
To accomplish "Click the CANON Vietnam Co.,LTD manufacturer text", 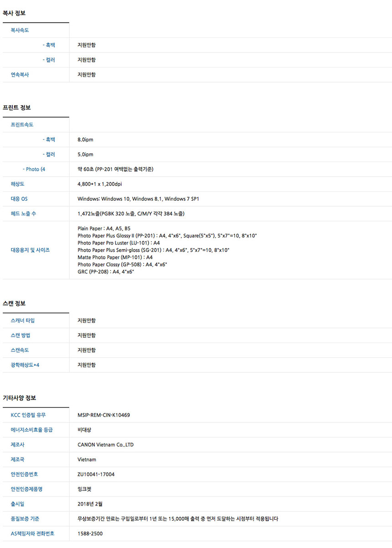I will pos(105,444).
